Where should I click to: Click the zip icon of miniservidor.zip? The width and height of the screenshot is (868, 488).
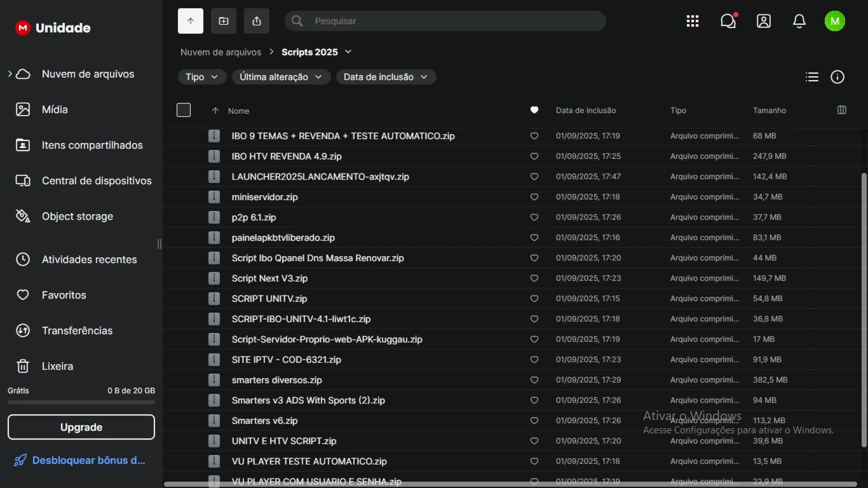point(214,197)
